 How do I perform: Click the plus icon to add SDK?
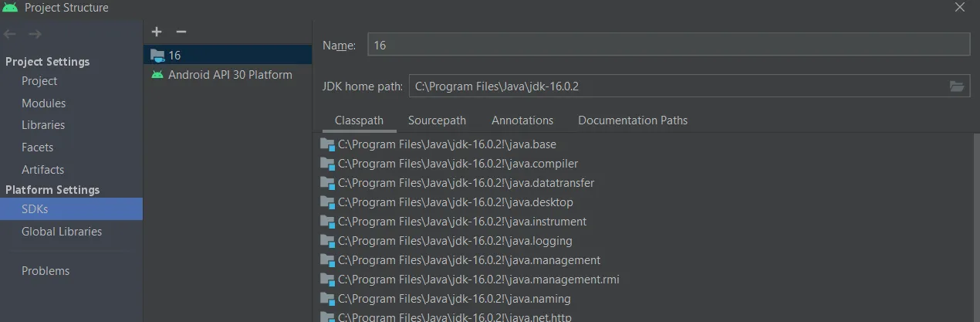click(x=157, y=32)
